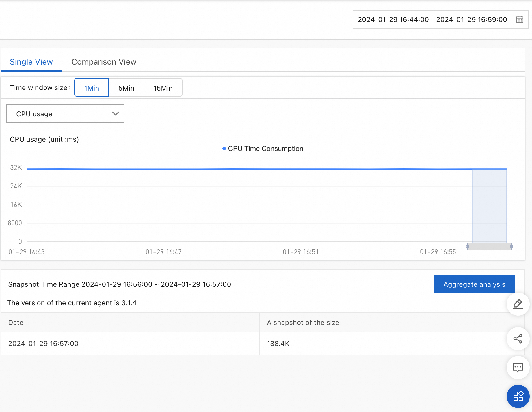Select the 15Min time window
The image size is (532, 412).
163,88
